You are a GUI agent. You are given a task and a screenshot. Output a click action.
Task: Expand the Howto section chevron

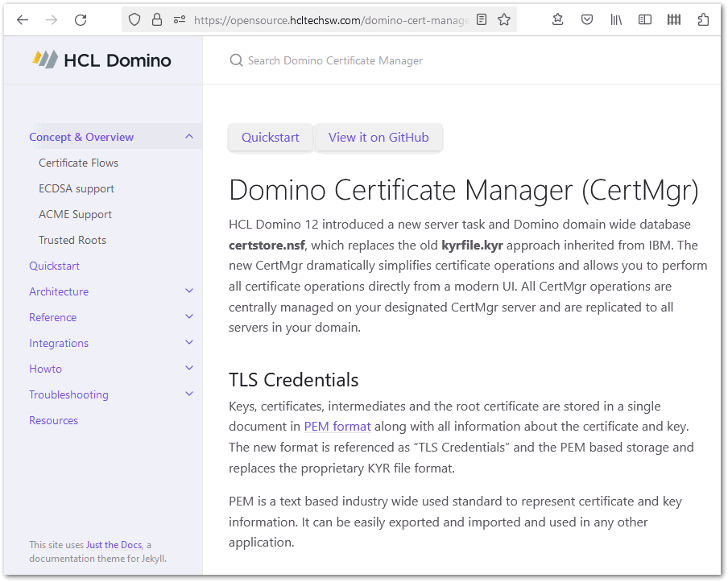point(189,368)
